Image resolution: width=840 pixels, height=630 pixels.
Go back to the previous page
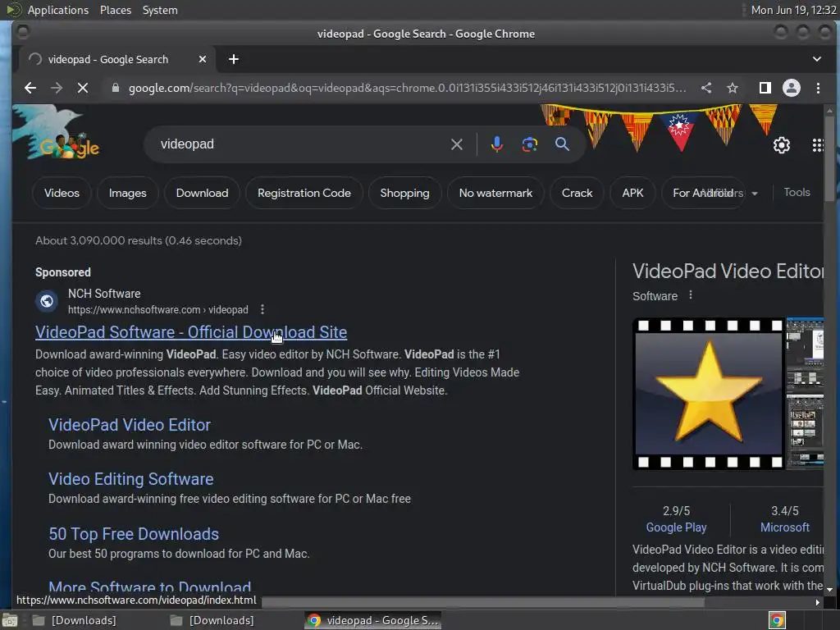tap(30, 88)
